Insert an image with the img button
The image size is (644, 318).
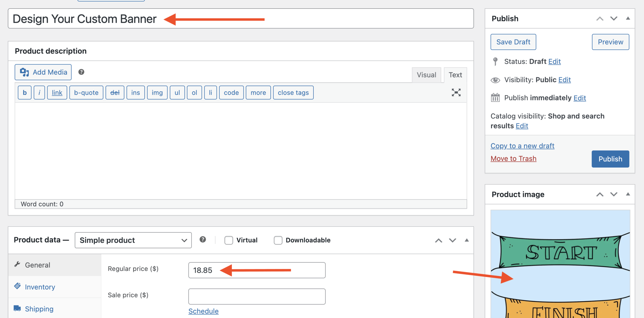pos(157,92)
